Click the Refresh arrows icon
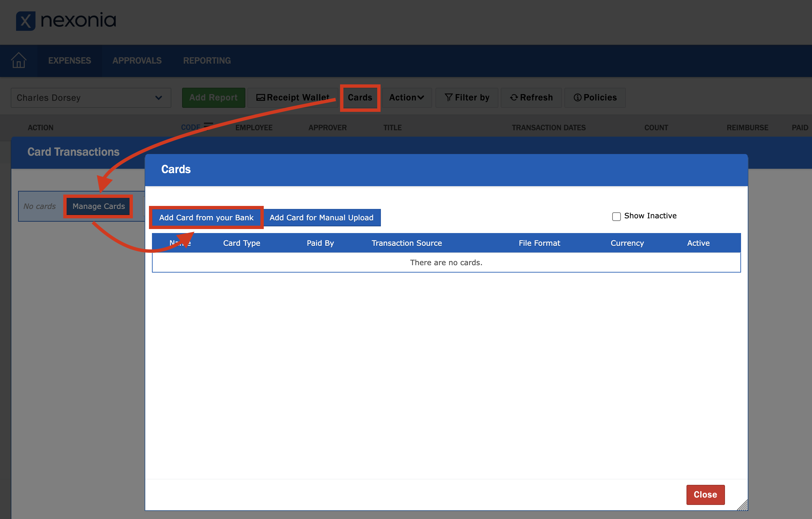Screen dimensions: 812x519 click(x=513, y=97)
